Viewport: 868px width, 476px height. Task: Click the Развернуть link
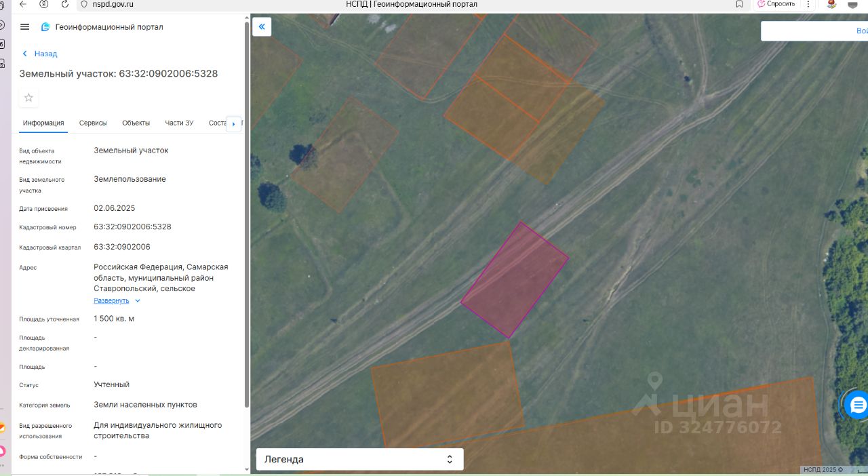tap(111, 300)
